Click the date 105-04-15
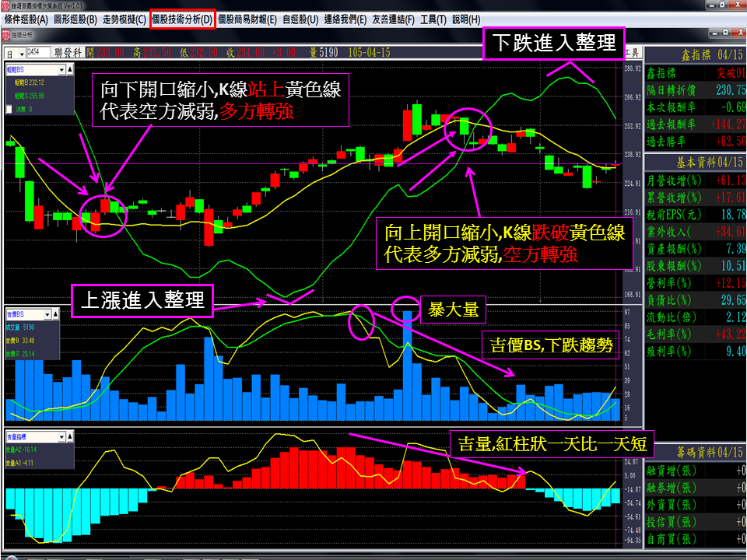747x560 pixels. pos(369,52)
